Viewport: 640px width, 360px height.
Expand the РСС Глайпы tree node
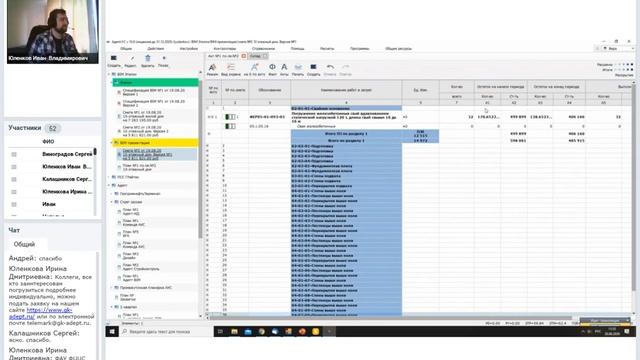(x=109, y=177)
